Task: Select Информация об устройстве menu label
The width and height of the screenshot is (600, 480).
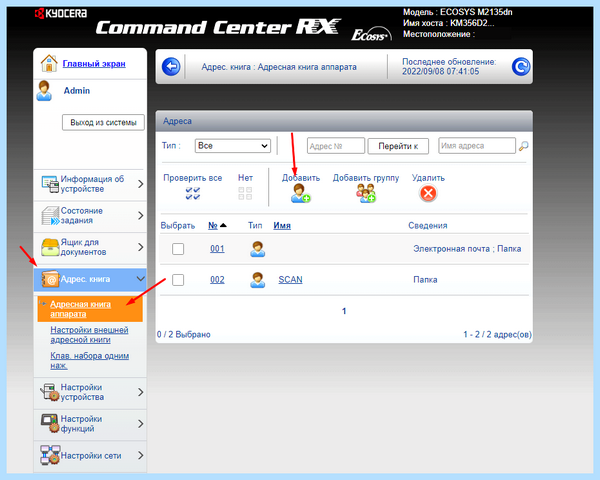Action: 92,184
